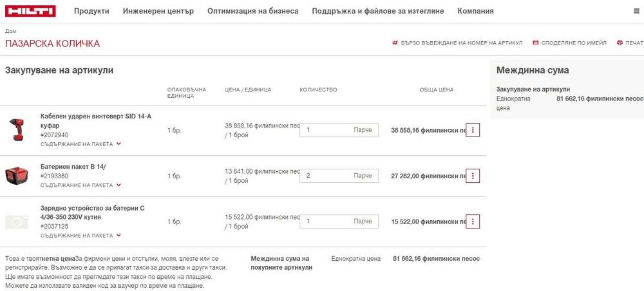Image resolution: width=644 pixels, height=291 pixels.
Task: Click article number #2193380
Action: [x=54, y=176]
